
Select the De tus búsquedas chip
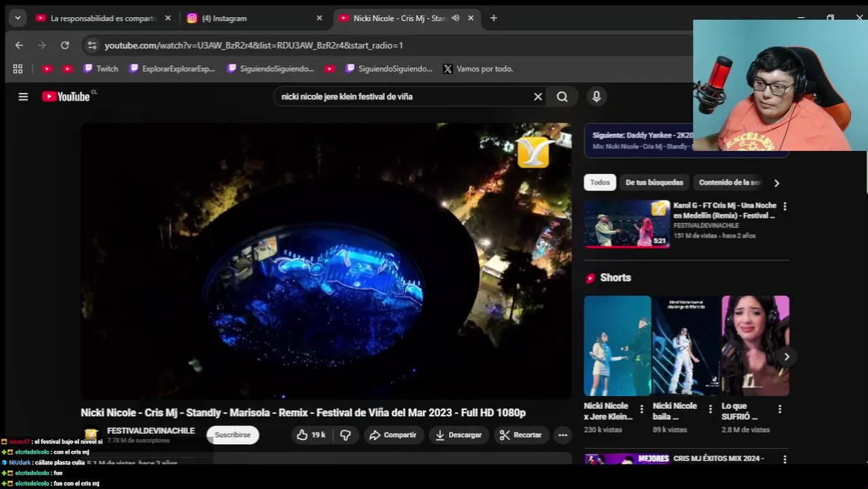pos(654,182)
